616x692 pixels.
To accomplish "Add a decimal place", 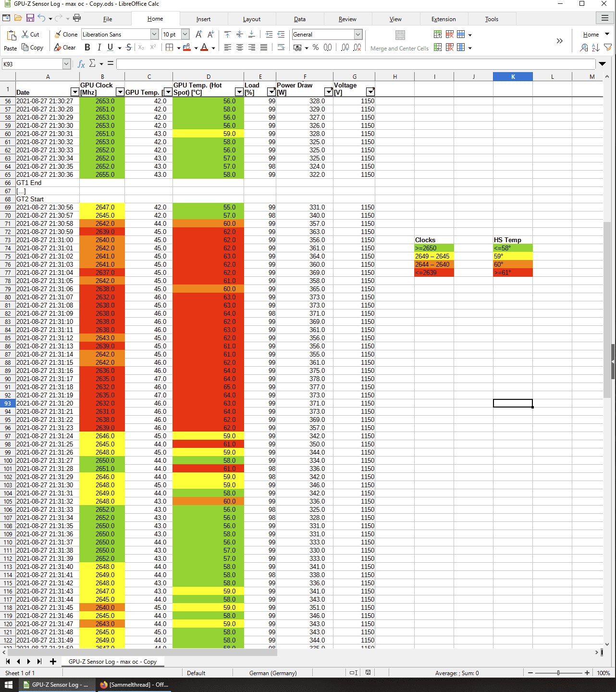I will 345,48.
